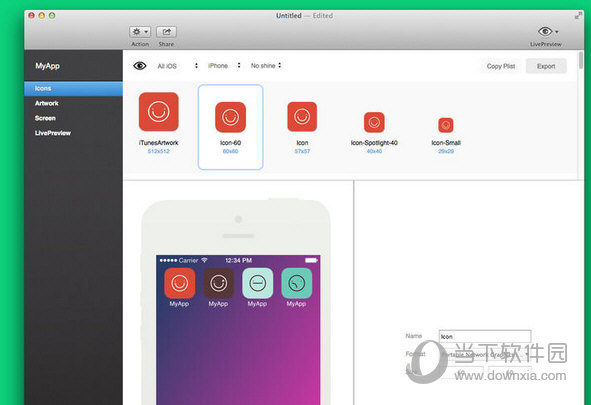Open the Action gear menu
Viewport: 591px width, 405px height.
click(140, 32)
